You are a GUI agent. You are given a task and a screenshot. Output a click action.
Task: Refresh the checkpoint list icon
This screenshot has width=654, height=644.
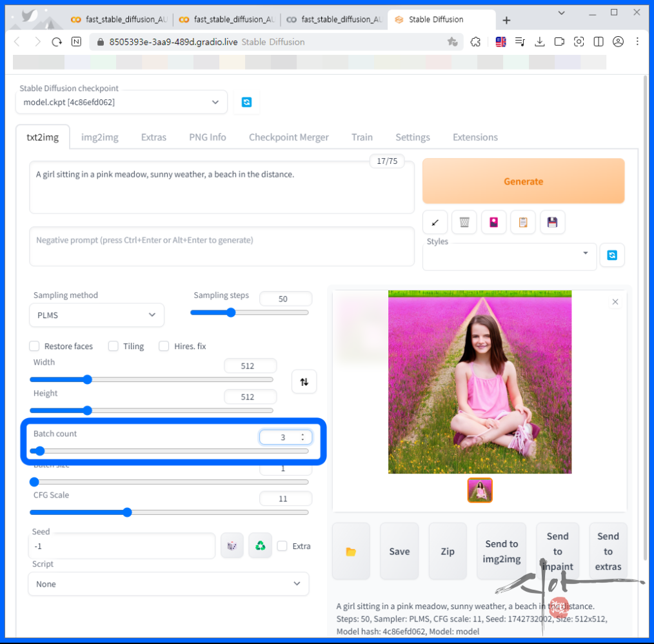246,102
